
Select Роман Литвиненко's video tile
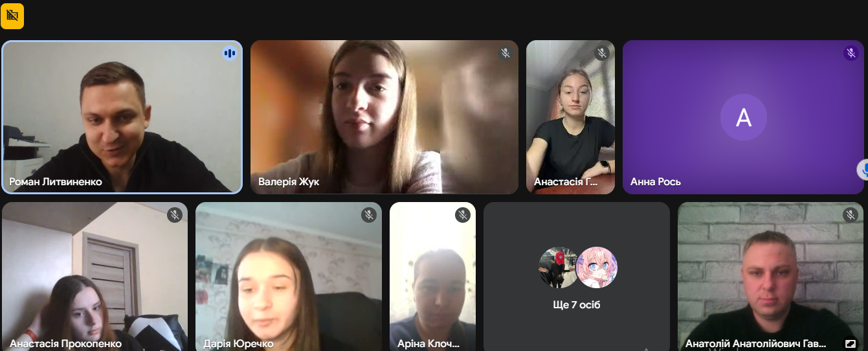(x=122, y=117)
